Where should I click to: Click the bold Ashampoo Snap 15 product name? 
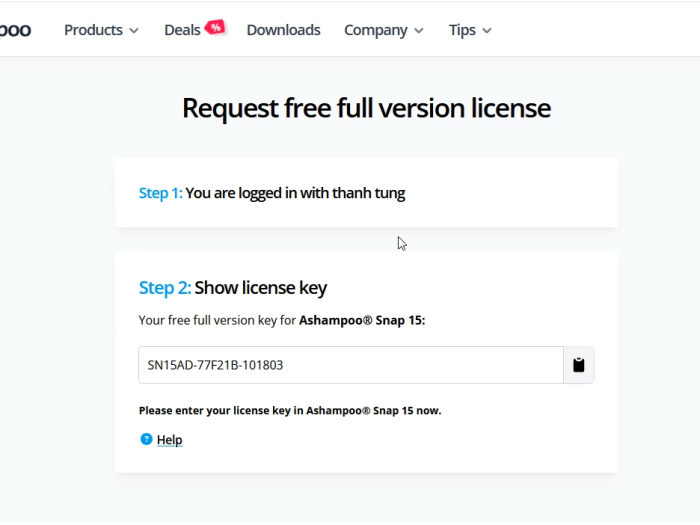362,320
